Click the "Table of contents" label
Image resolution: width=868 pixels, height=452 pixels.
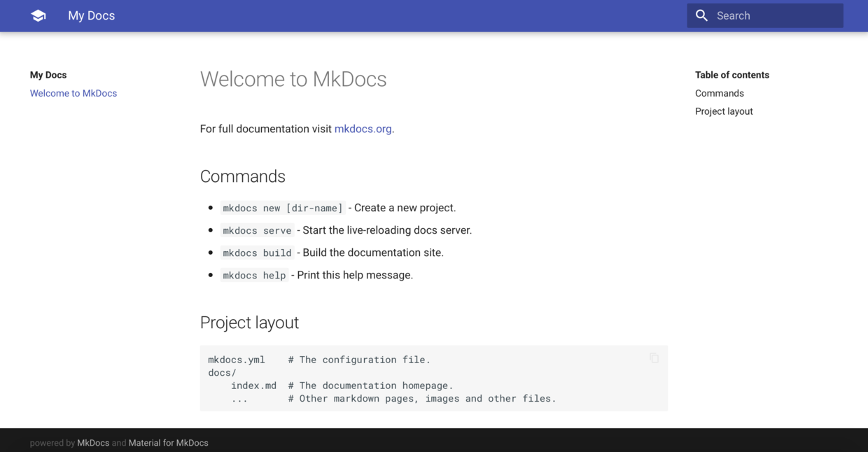pyautogui.click(x=732, y=75)
